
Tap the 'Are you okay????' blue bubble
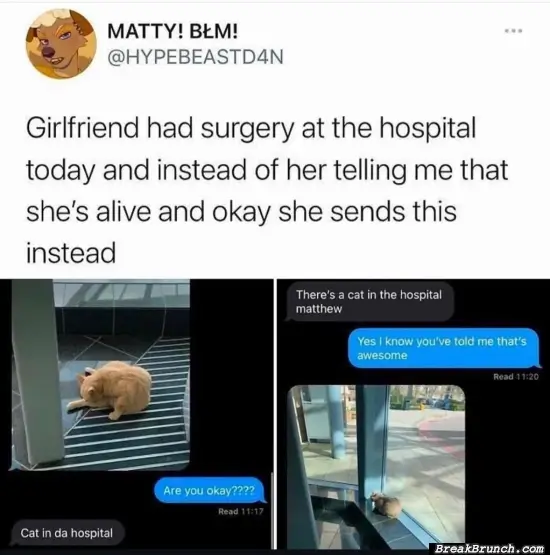coord(210,490)
